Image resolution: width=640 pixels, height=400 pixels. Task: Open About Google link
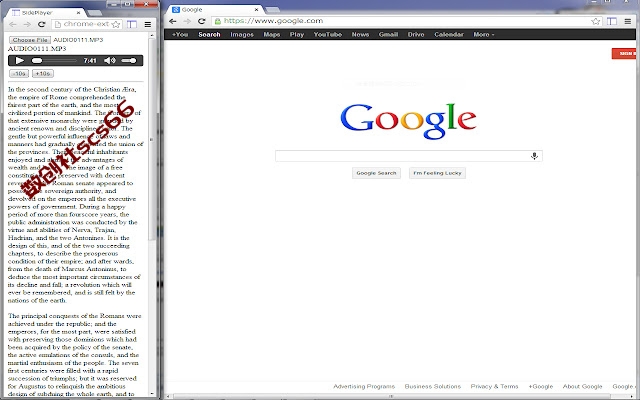[582, 386]
